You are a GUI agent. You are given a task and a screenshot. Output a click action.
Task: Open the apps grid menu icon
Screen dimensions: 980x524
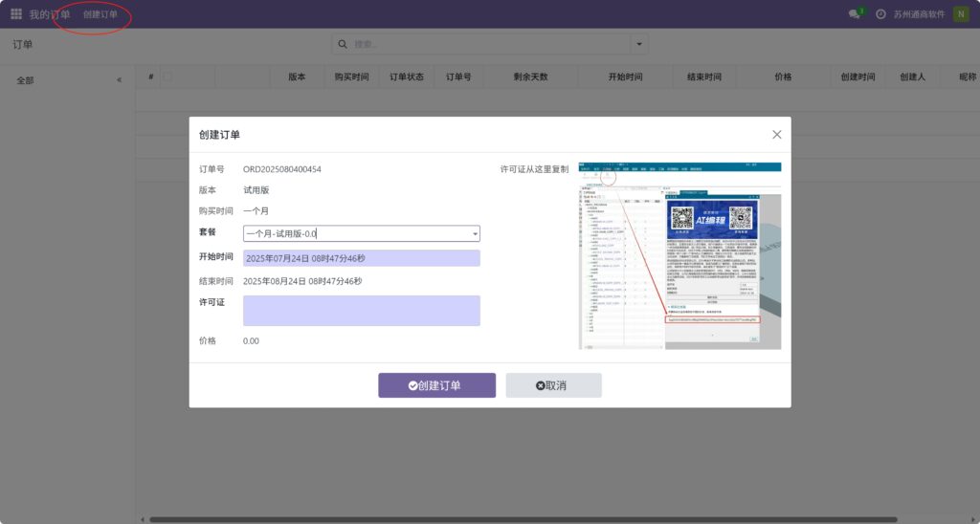click(x=16, y=14)
